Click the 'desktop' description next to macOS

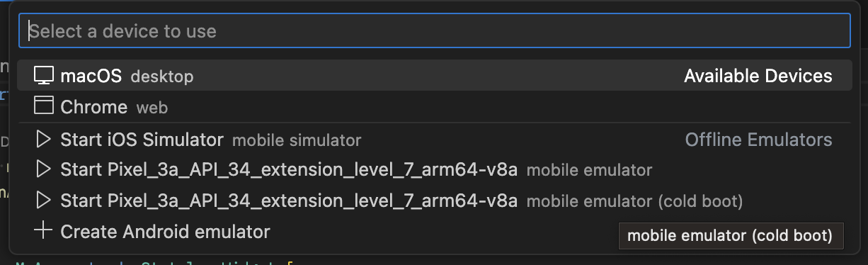click(x=162, y=76)
